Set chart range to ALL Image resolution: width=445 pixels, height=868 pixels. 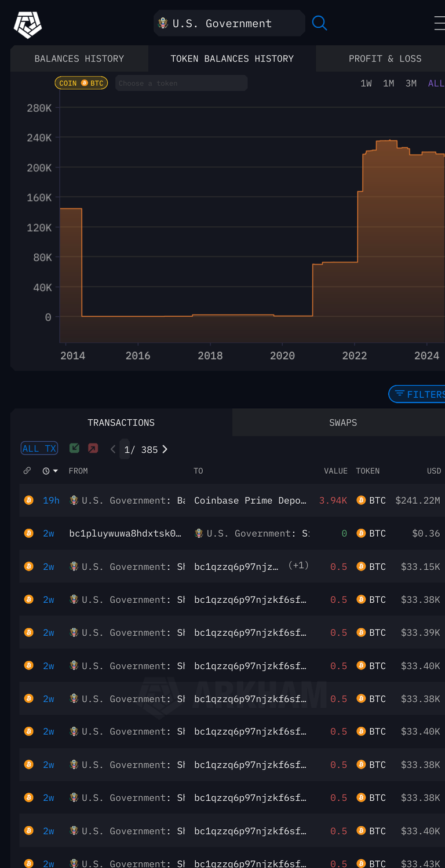pyautogui.click(x=436, y=83)
